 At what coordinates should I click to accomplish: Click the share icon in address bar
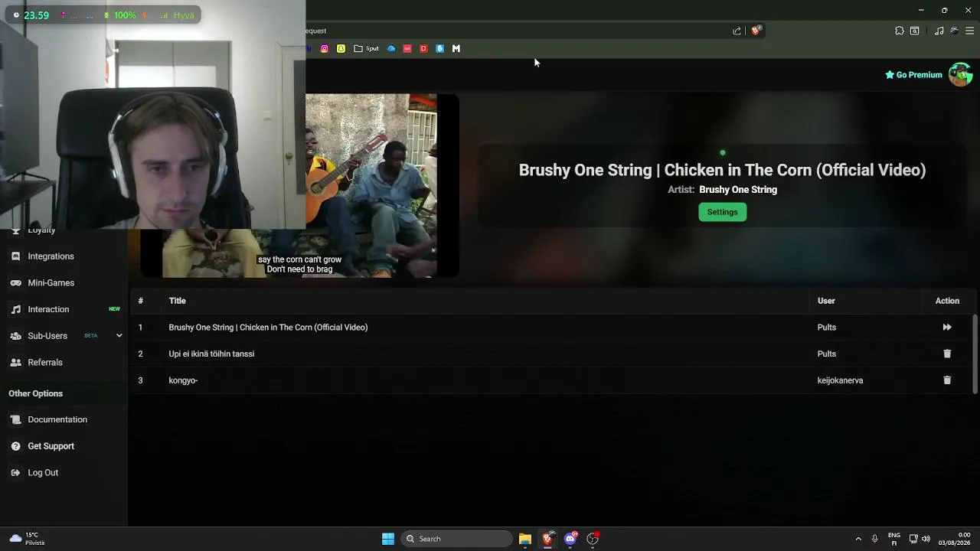click(737, 31)
